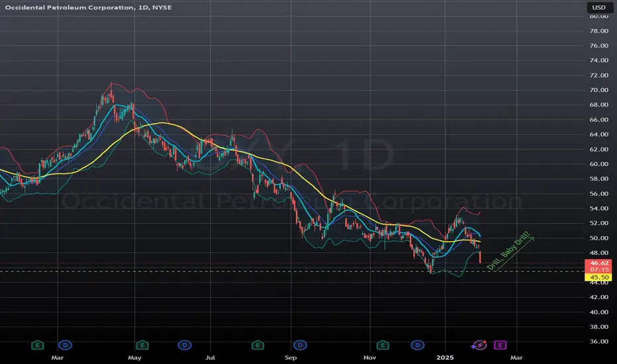The width and height of the screenshot is (617, 364).
Task: Open the purple upcoming earnings E marker
Action: (500, 345)
